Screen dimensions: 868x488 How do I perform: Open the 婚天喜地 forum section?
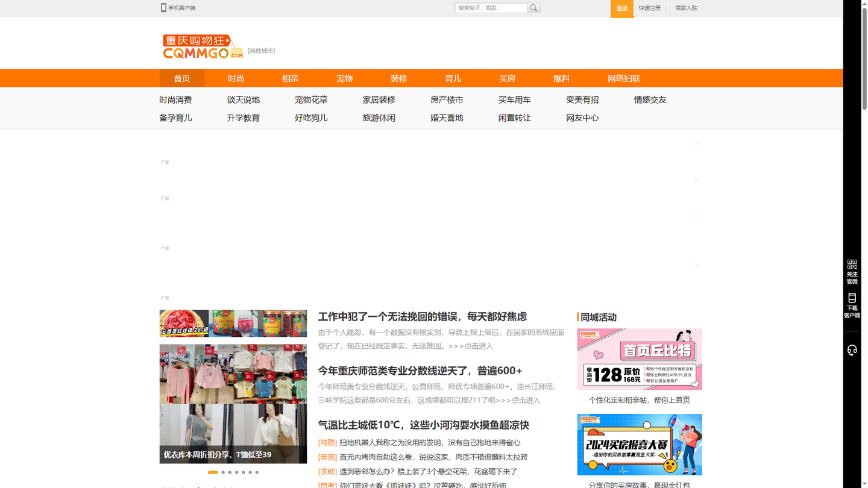(447, 118)
